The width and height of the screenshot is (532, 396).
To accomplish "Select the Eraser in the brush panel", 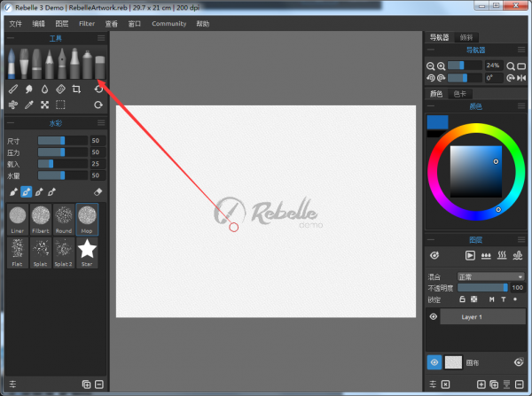I will tap(98, 191).
